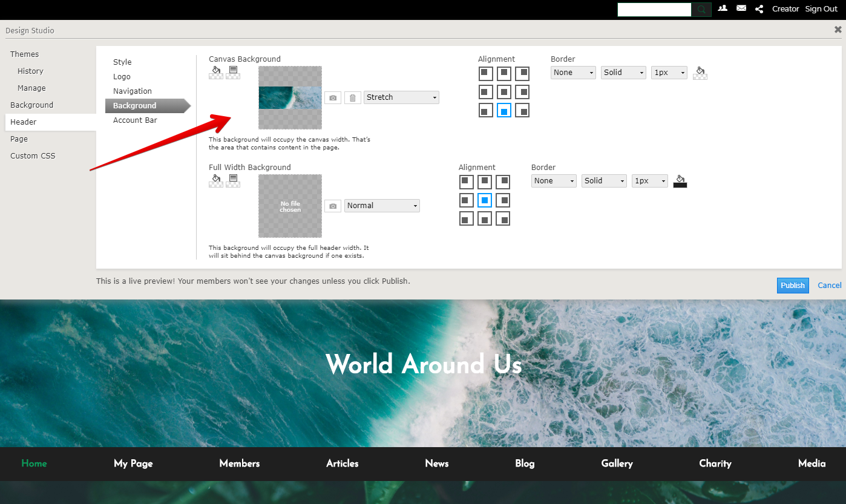Open Full Width border None dropdown
Image resolution: width=846 pixels, height=504 pixels.
(x=554, y=181)
